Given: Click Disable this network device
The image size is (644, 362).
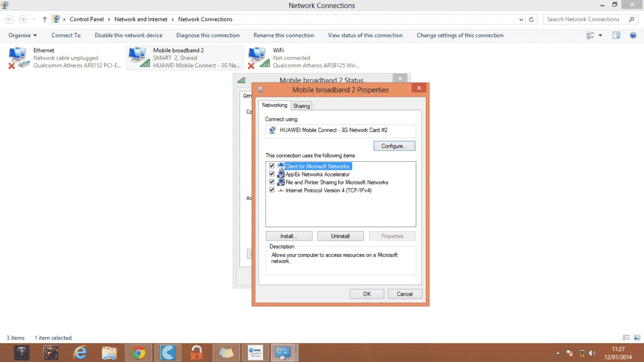Looking at the screenshot, I should tap(128, 35).
